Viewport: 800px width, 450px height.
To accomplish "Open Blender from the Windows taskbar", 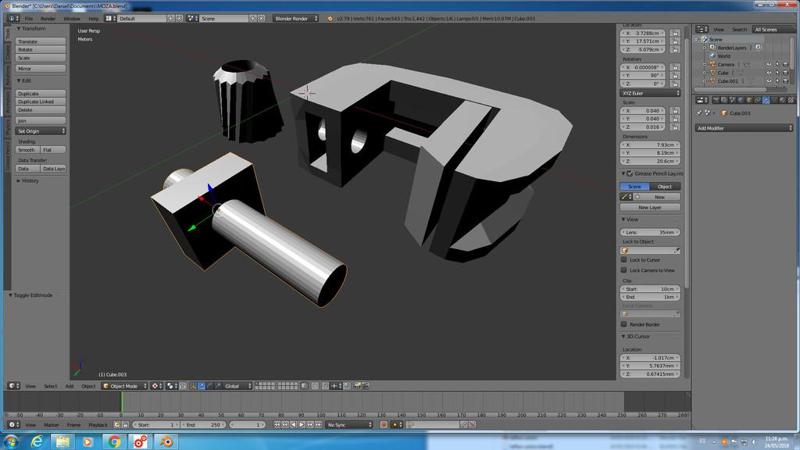I will tap(166, 441).
